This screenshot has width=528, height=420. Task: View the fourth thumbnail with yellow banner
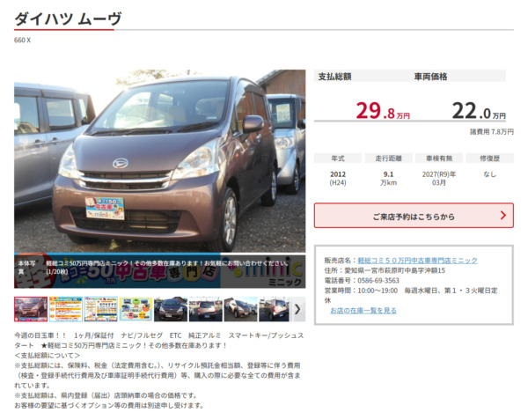tap(136, 309)
